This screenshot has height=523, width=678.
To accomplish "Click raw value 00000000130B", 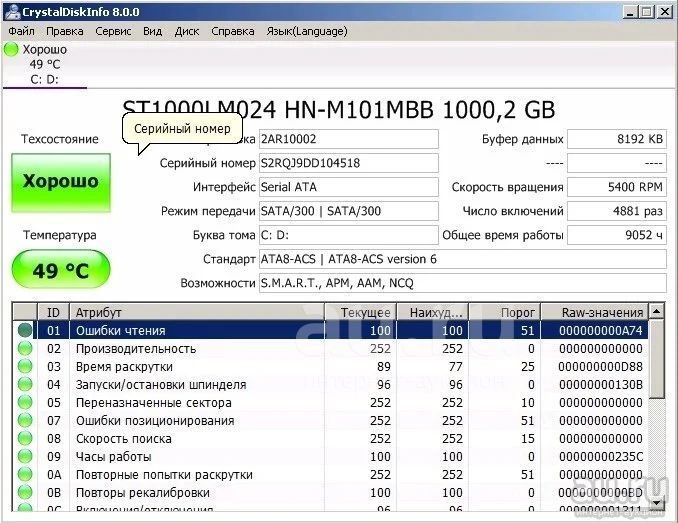I will pos(601,384).
